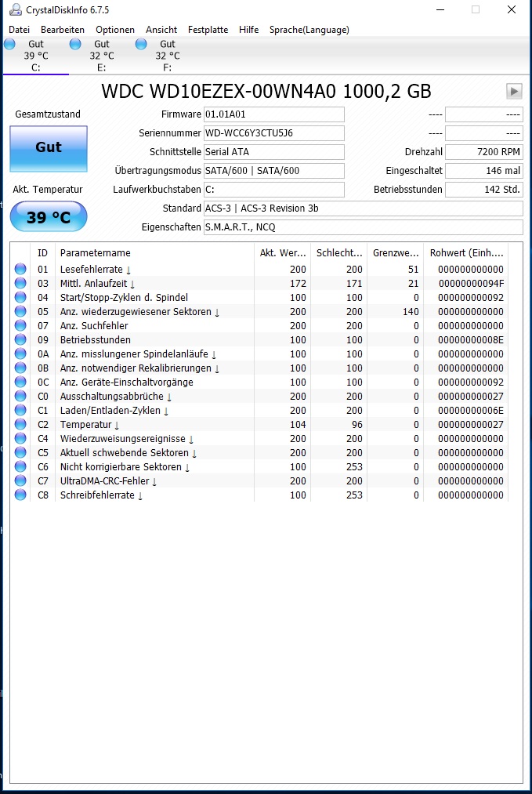The width and height of the screenshot is (532, 794).
Task: Click the Gut health status button
Action: [49, 149]
